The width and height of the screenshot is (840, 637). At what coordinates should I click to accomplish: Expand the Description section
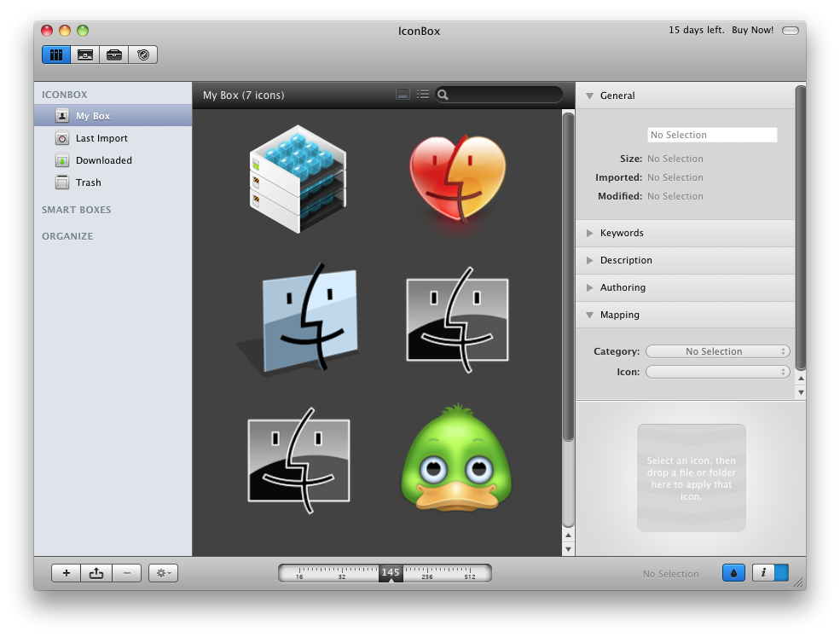(590, 260)
